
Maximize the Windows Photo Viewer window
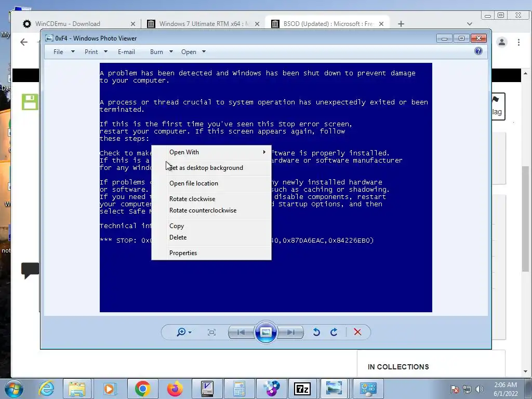(x=461, y=38)
